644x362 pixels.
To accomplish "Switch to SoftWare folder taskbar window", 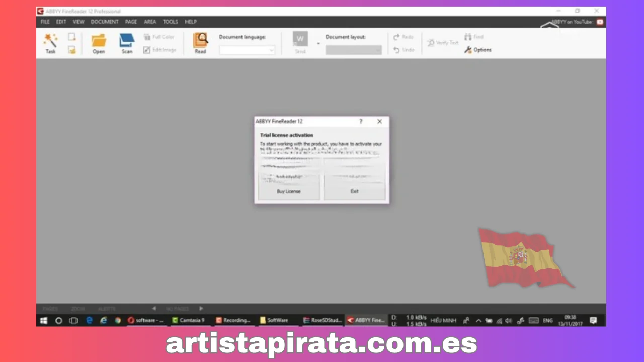I will pos(278,320).
